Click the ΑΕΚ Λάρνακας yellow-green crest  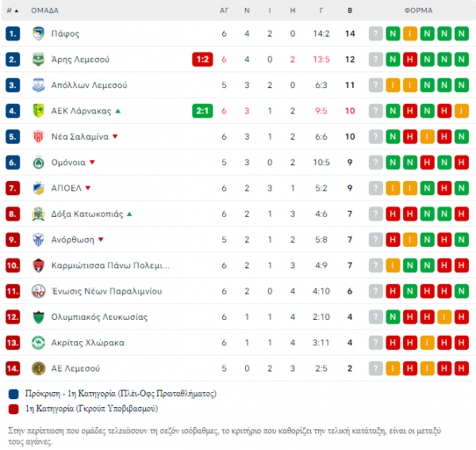click(x=38, y=111)
